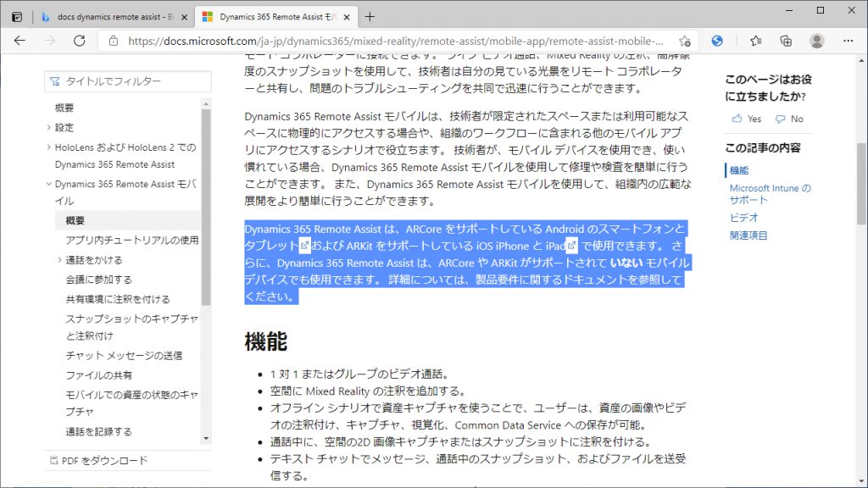
Task: Open アプリ内チュートリアルの使用
Action: pos(131,240)
